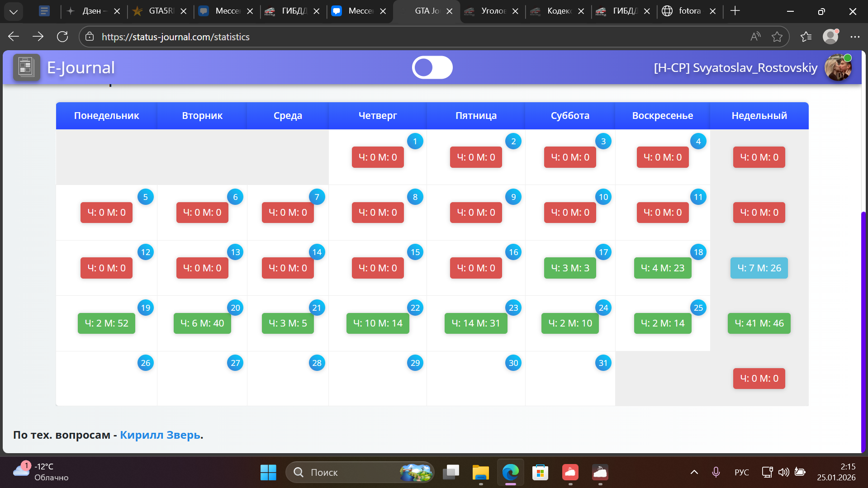This screenshot has height=488, width=868.
Task: Open browser settings and more menu
Action: [x=854, y=37]
